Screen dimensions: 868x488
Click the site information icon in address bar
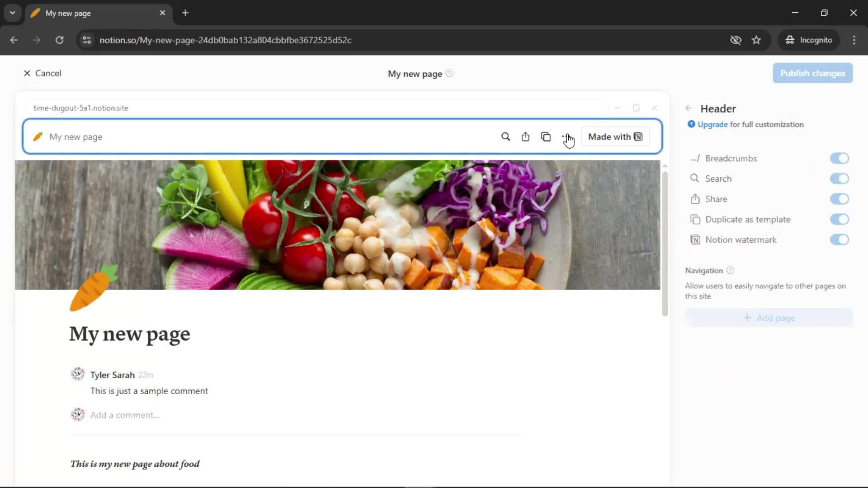point(87,40)
